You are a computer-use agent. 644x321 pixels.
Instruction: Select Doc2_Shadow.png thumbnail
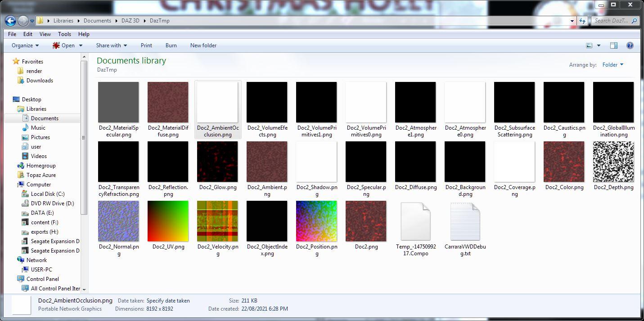click(316, 162)
